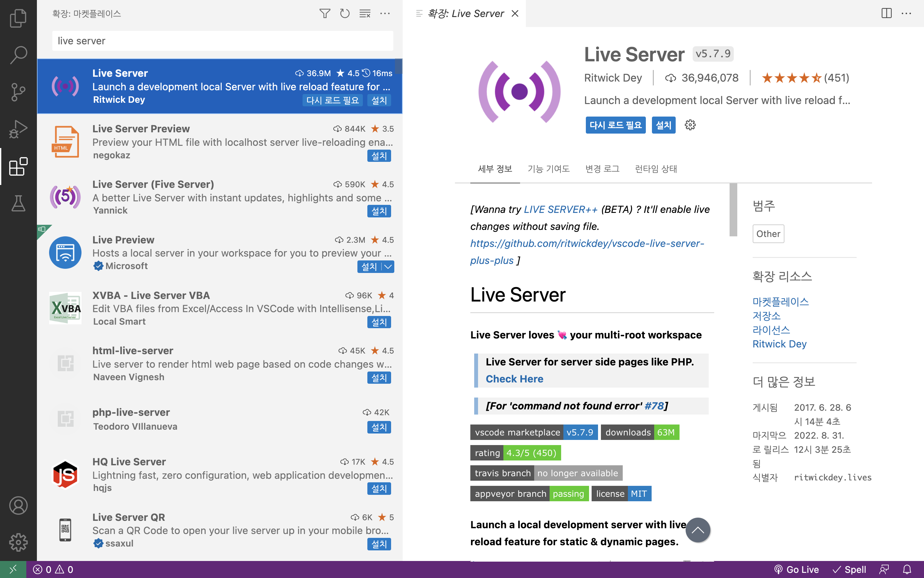The width and height of the screenshot is (924, 578).
Task: Install the Live Server QR extension
Action: [379, 544]
